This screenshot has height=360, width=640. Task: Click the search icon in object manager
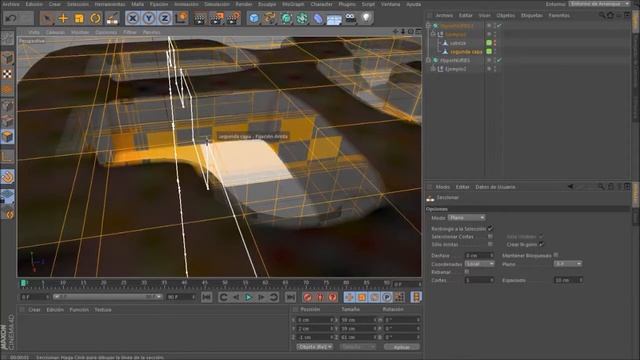coord(602,16)
